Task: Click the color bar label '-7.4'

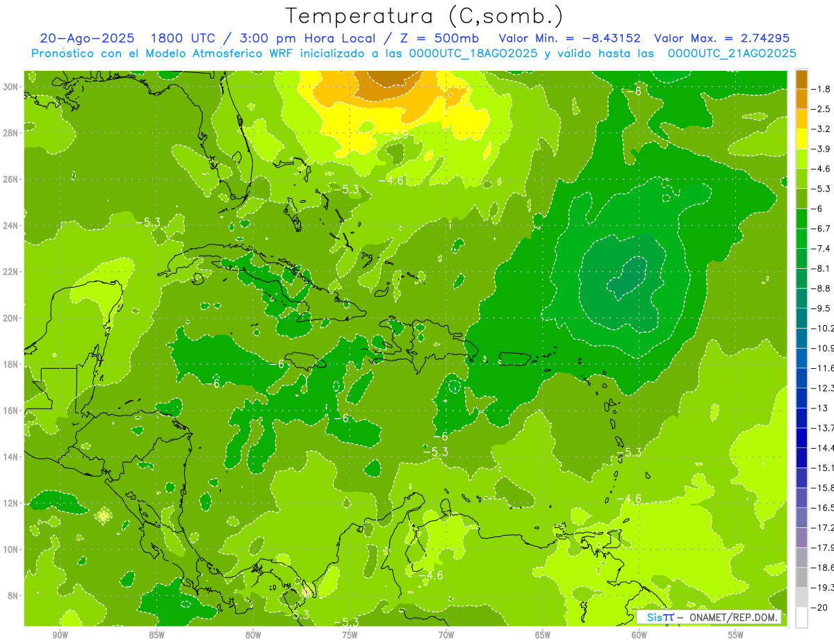Action: coord(821,248)
